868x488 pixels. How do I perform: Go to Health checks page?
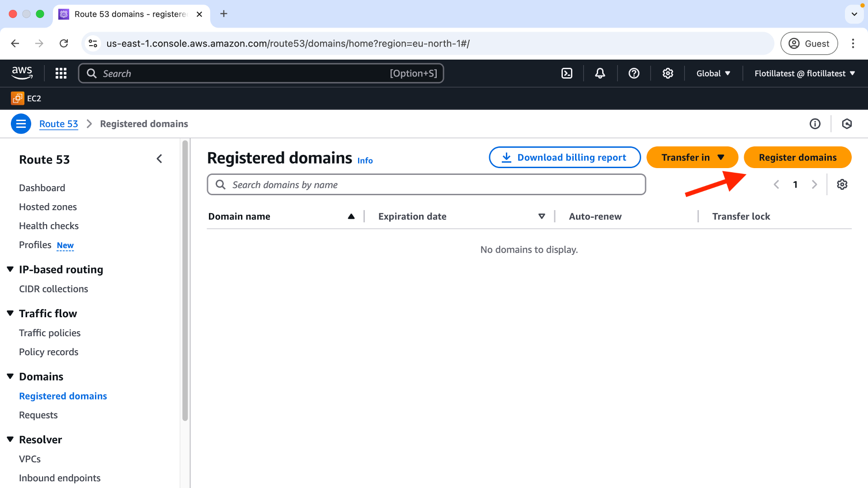(49, 226)
